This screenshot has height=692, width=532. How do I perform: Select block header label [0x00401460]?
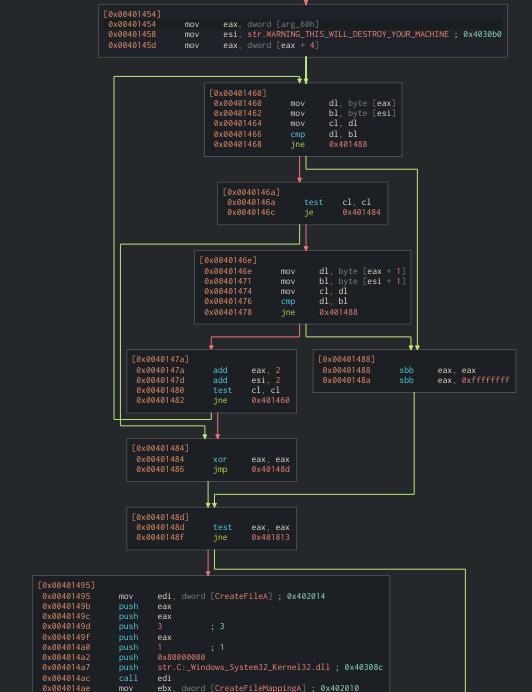[238, 93]
